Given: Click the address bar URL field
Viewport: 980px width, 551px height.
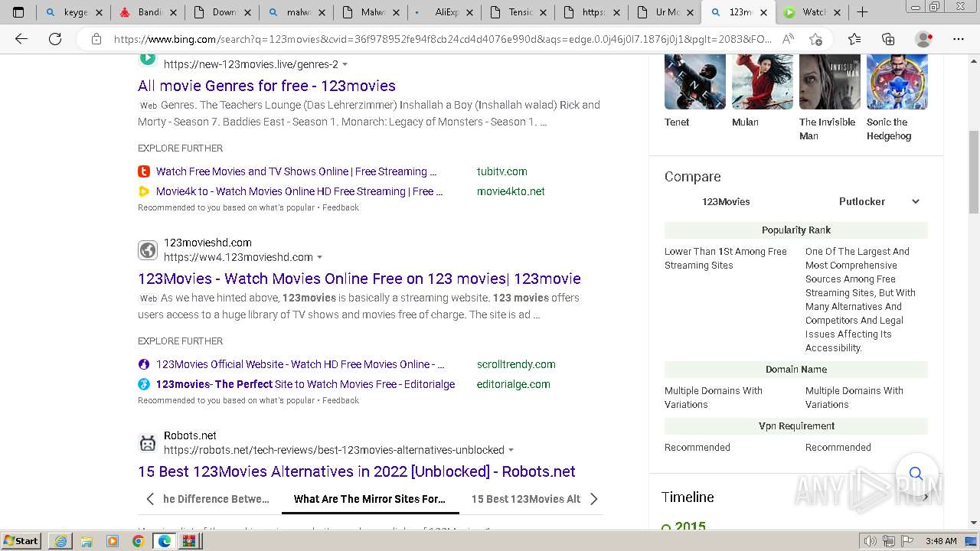Looking at the screenshot, I should [x=443, y=39].
